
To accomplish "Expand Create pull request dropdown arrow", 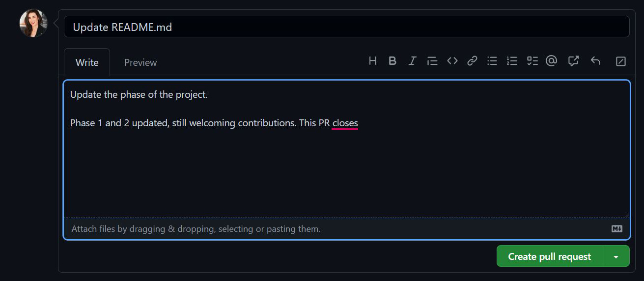I will pyautogui.click(x=616, y=256).
